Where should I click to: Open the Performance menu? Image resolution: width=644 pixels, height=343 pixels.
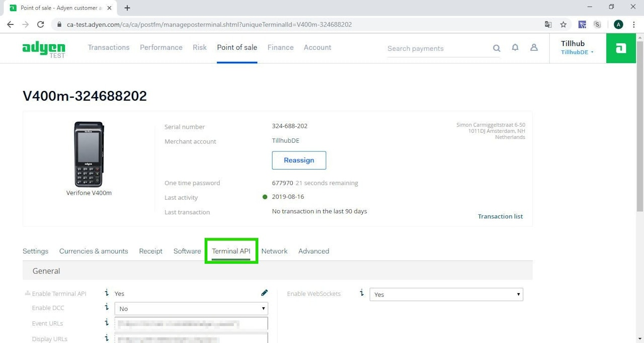(161, 47)
